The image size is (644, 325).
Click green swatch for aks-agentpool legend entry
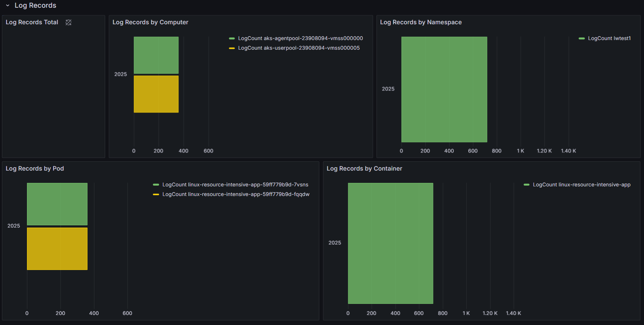tap(232, 39)
